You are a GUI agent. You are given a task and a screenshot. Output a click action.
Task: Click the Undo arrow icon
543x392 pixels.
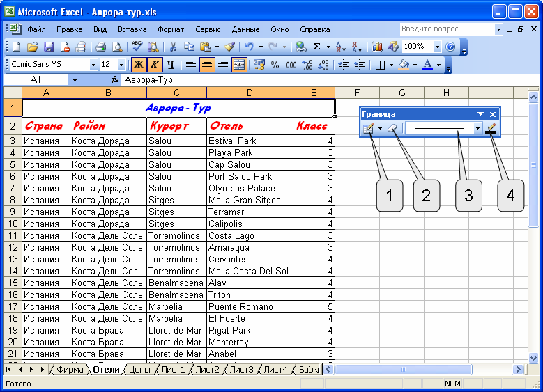[250, 47]
